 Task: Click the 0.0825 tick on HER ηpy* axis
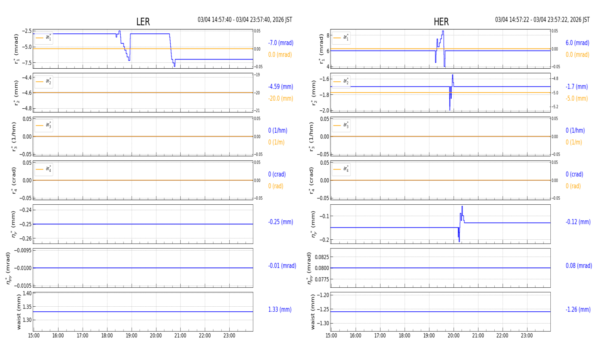pos(322,257)
